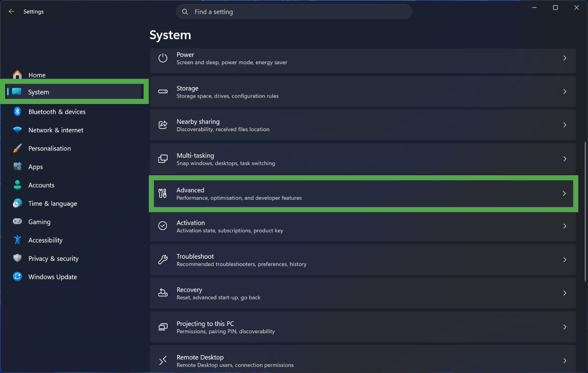Click 'Snap windows, desktops, task switching' text

226,163
